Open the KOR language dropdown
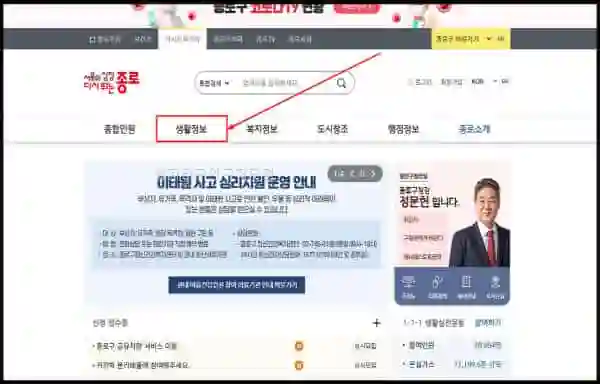This screenshot has width=600, height=384. [484, 81]
